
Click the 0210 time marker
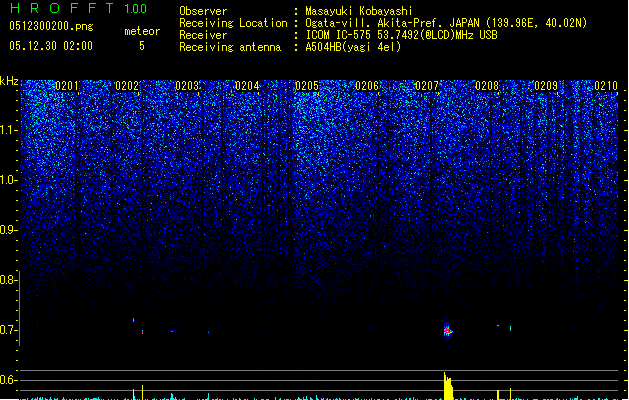tap(606, 86)
